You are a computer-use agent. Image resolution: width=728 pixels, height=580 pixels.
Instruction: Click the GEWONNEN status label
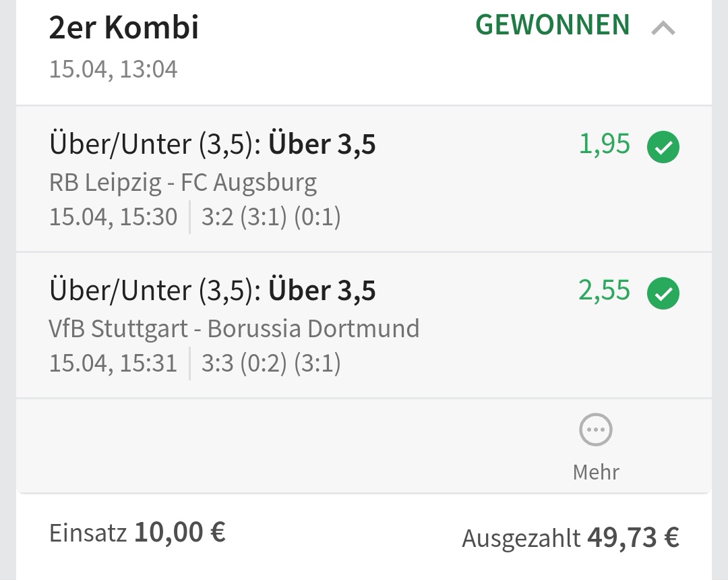[553, 26]
